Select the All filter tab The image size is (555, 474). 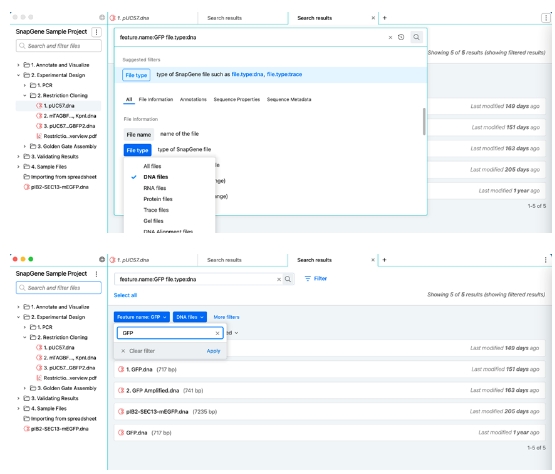click(x=129, y=99)
